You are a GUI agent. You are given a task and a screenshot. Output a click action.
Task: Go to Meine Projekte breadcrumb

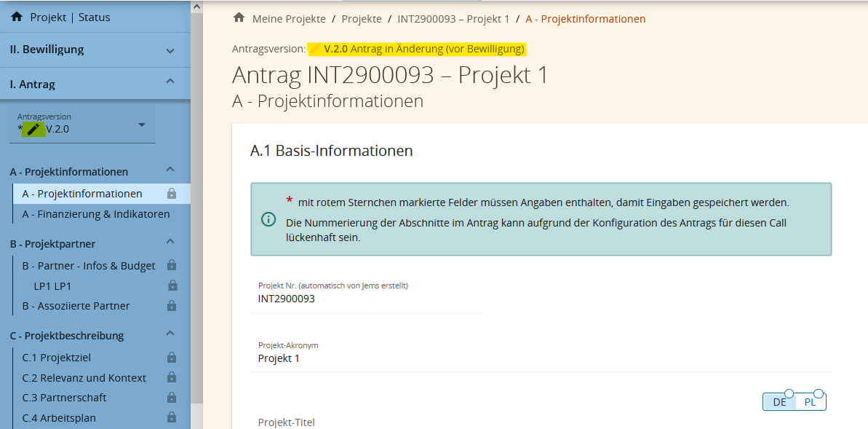point(289,19)
